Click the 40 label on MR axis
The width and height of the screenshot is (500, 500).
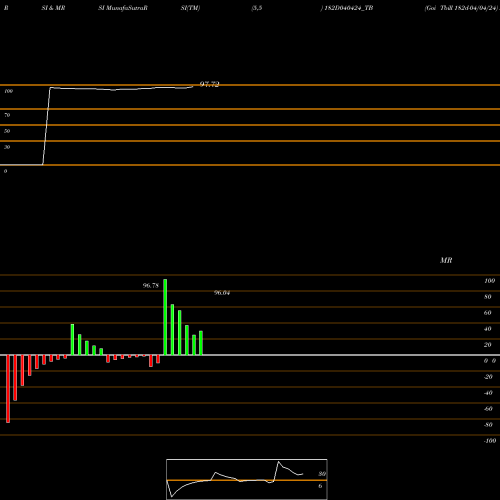coord(488,329)
